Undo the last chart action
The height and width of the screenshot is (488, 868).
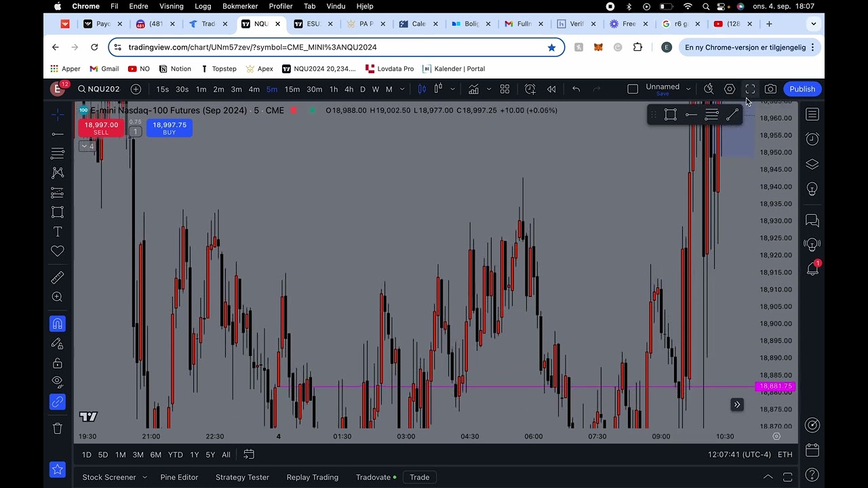point(576,89)
